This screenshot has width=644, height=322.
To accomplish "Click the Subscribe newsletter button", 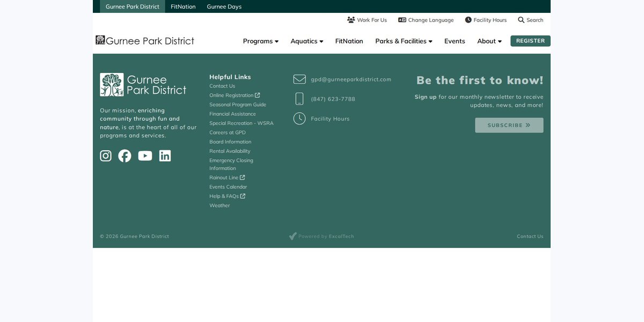I will (x=509, y=125).
